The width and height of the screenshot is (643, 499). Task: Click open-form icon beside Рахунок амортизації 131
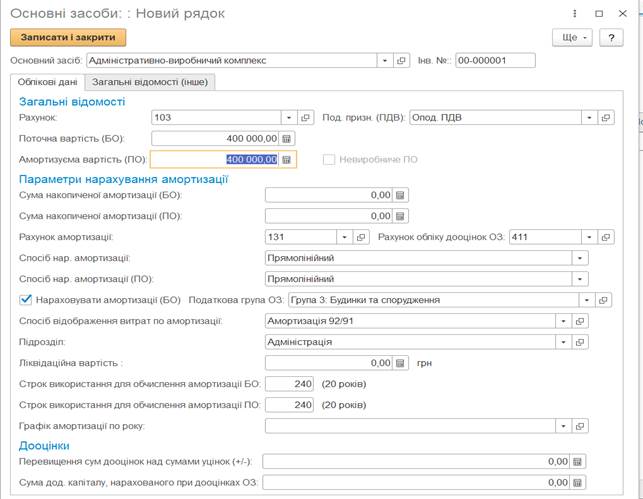pyautogui.click(x=362, y=237)
